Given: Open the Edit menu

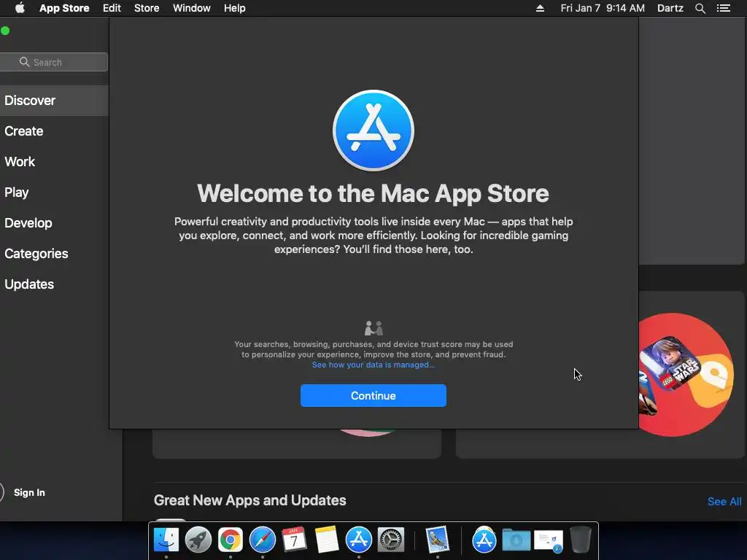Looking at the screenshot, I should (x=112, y=8).
